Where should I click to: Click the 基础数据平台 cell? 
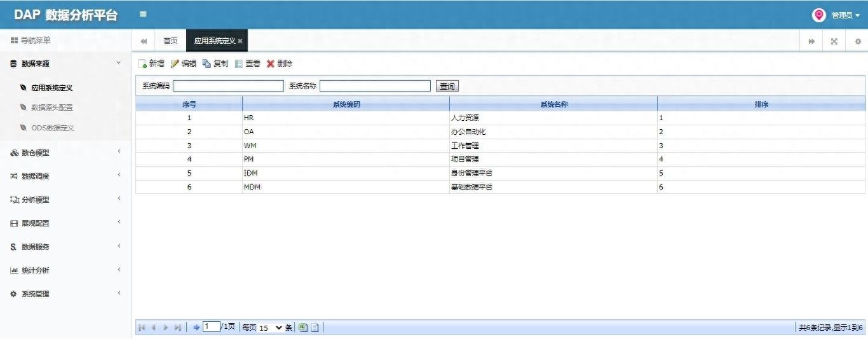pyautogui.click(x=553, y=187)
